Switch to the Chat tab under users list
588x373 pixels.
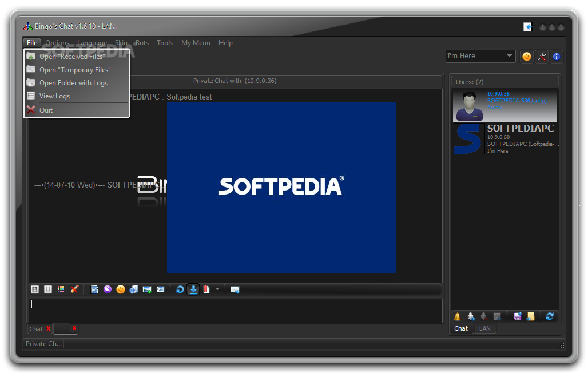point(461,328)
